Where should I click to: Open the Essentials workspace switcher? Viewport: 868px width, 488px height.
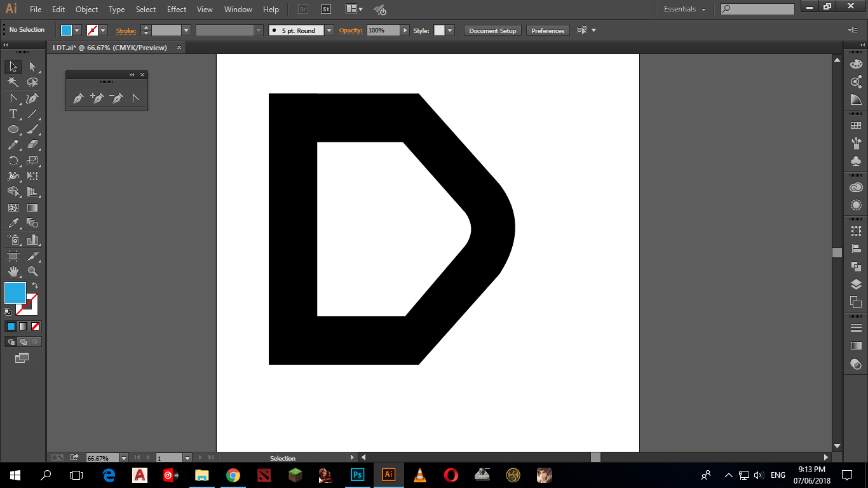pyautogui.click(x=685, y=9)
